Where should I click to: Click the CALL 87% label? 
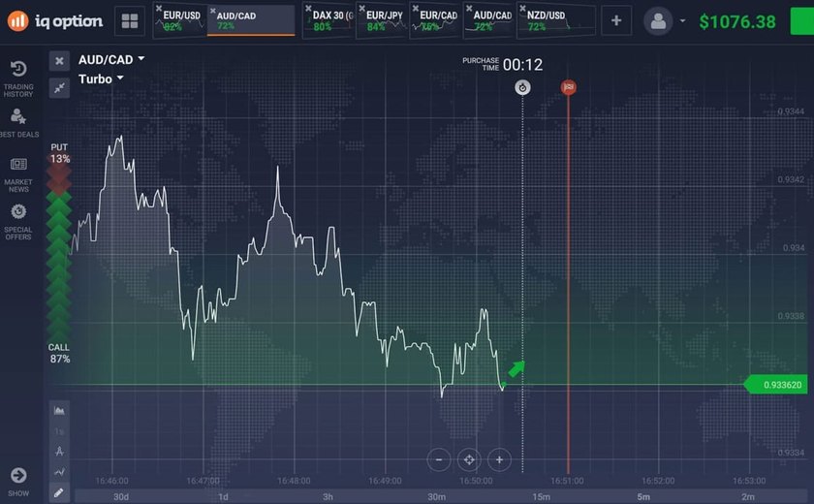[x=59, y=353]
